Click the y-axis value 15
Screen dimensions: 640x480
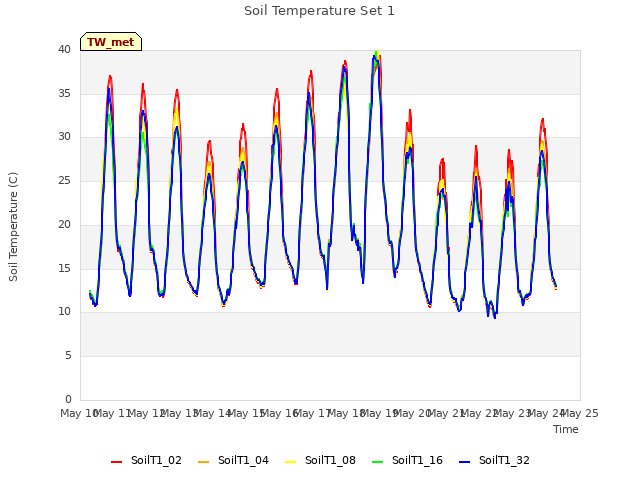64,268
